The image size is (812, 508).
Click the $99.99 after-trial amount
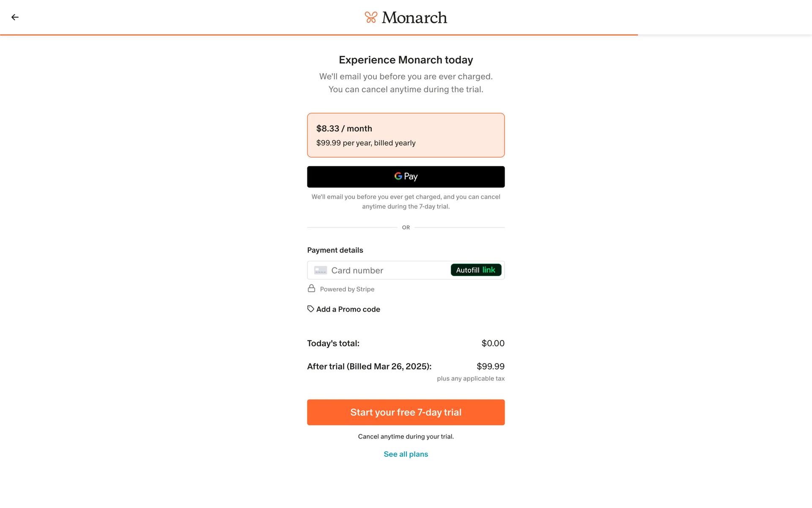pos(490,367)
